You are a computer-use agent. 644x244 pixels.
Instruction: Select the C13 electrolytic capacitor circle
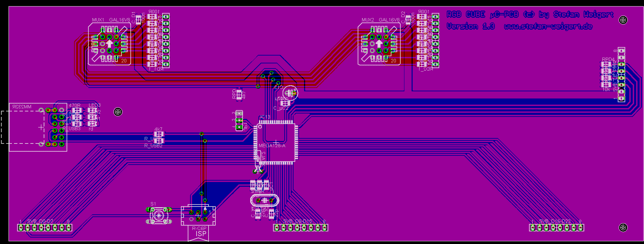290,93
